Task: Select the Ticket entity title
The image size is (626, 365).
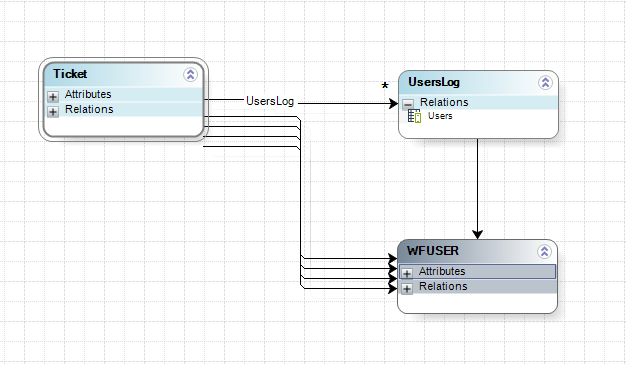Action: [x=70, y=74]
